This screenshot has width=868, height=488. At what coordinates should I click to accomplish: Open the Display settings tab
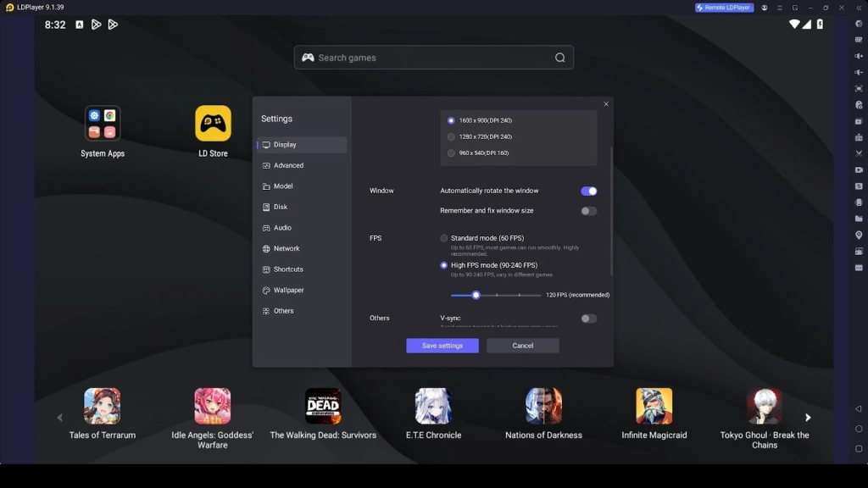point(303,144)
